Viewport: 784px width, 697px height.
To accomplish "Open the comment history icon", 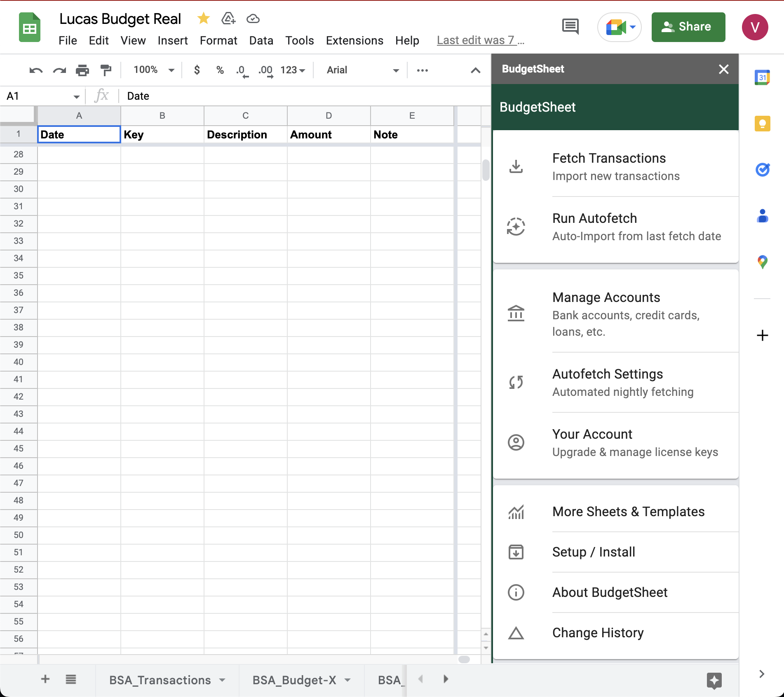I will (570, 27).
